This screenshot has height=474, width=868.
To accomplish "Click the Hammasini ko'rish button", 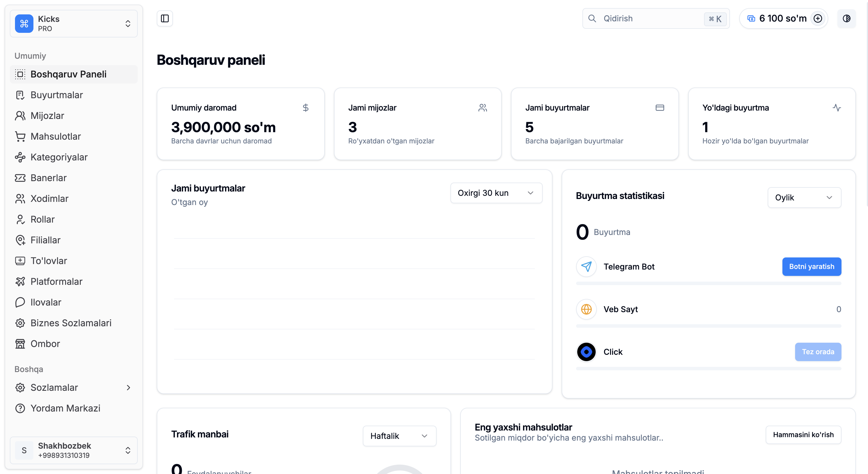I will tap(803, 435).
